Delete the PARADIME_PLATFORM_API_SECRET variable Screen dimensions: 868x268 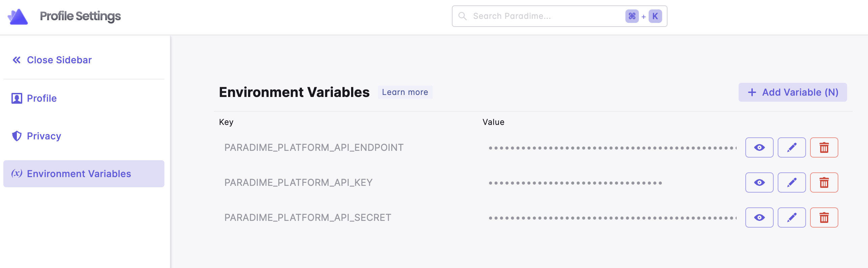(x=824, y=217)
